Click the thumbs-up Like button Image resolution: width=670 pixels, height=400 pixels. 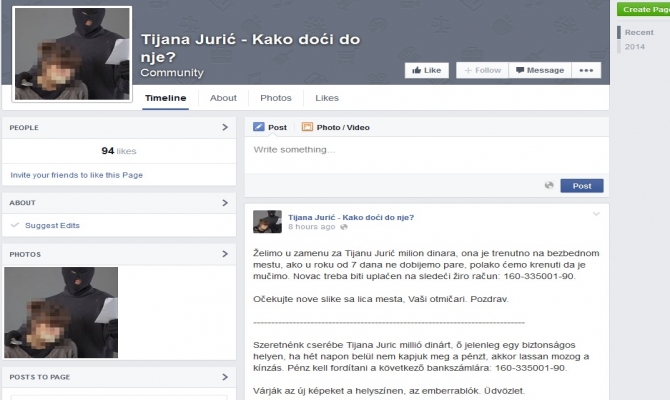[x=426, y=70]
